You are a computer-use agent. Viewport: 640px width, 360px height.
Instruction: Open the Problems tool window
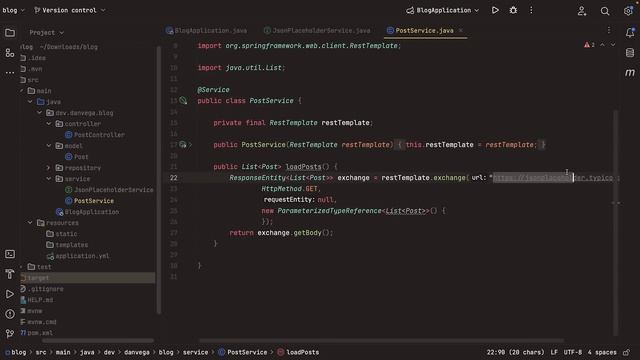10,314
